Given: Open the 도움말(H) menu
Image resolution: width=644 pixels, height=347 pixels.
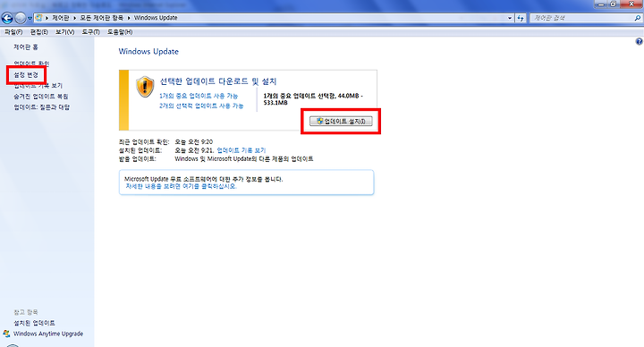Looking at the screenshot, I should [x=120, y=32].
